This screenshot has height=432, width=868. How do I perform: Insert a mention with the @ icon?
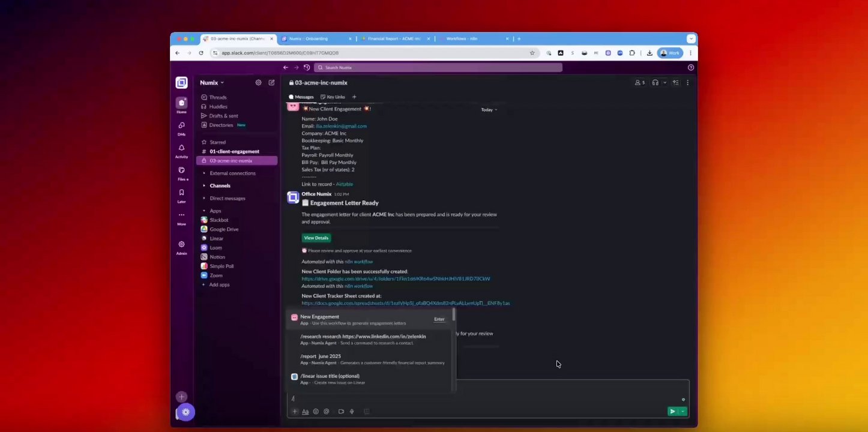coord(327,412)
